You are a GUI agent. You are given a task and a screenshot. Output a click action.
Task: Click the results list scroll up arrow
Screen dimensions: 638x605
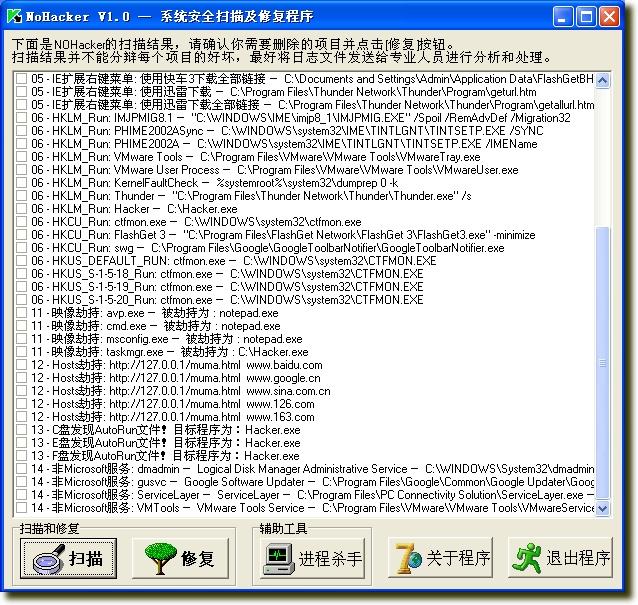[602, 80]
